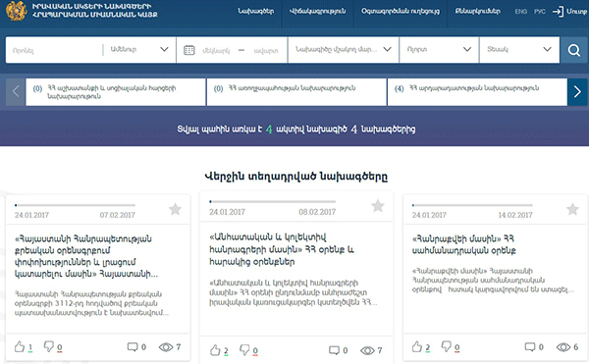The width and height of the screenshot is (589, 364).
Task: Like the draft ending 08.02.2017
Action: pos(215,350)
